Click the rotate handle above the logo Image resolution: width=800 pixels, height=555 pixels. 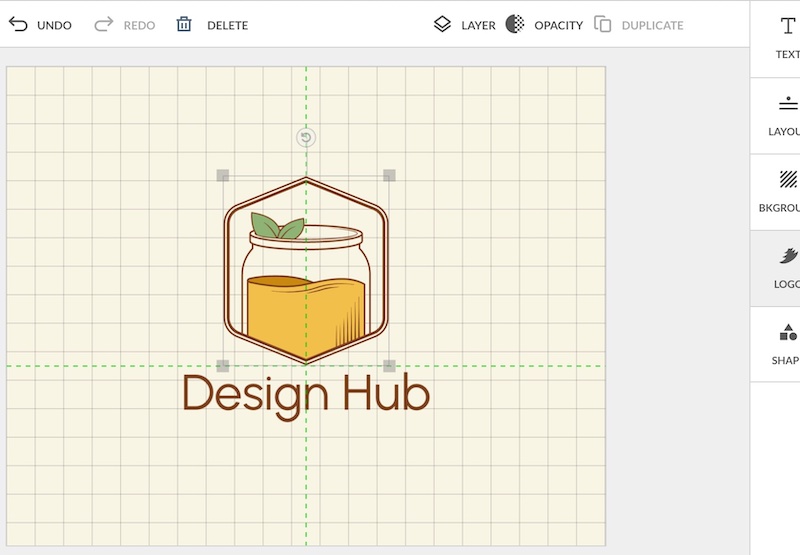tap(307, 138)
